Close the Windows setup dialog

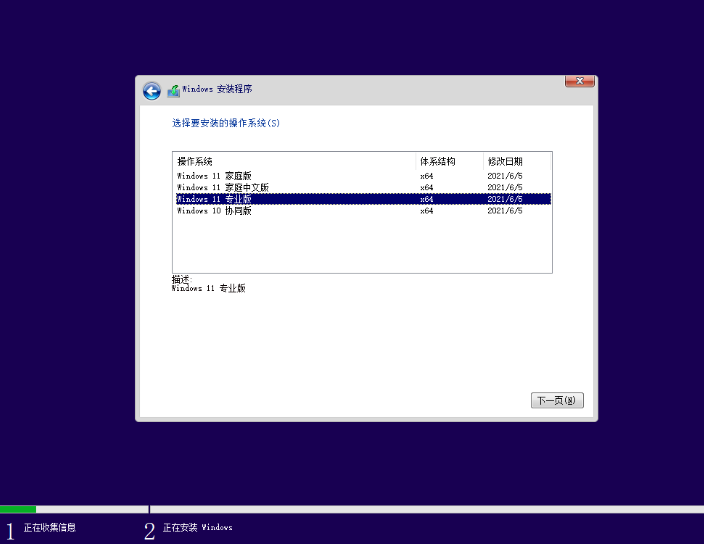(580, 81)
